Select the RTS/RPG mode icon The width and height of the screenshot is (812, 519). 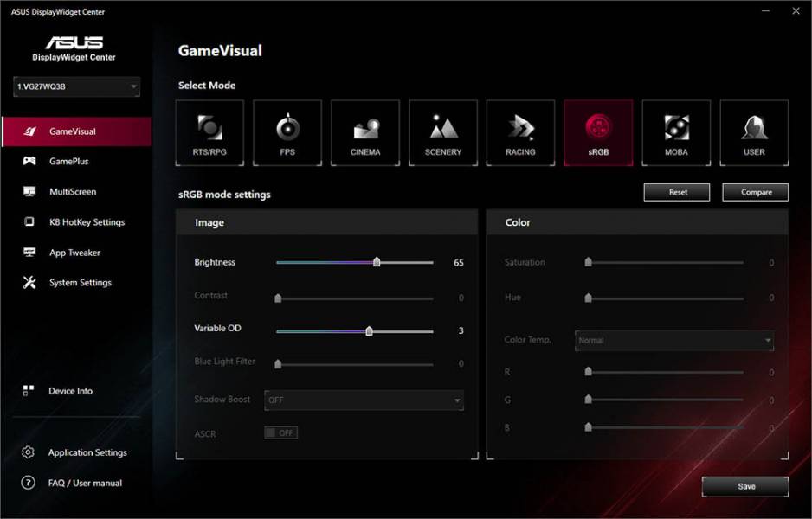coord(209,128)
